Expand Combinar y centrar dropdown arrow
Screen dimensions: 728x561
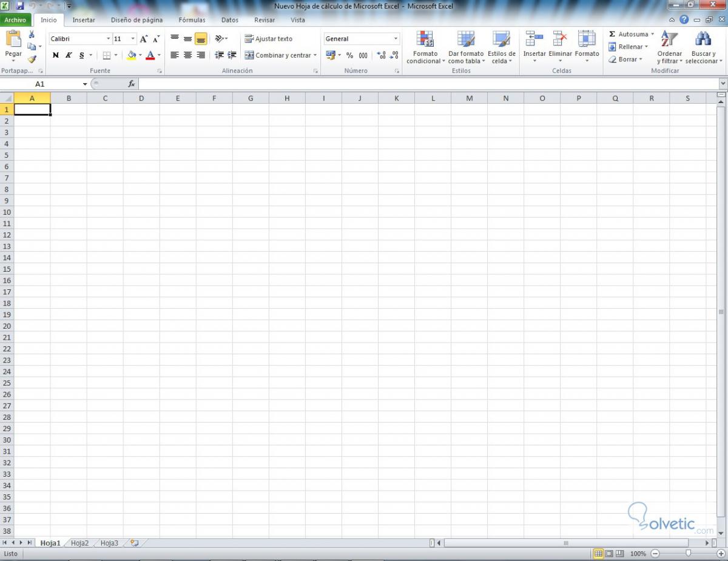click(x=315, y=55)
